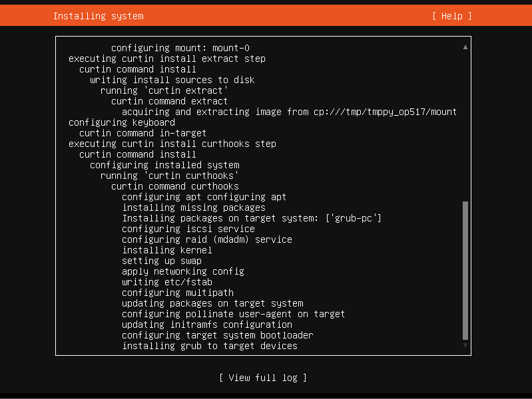
Task: Click the scrollbar track above the thumb
Action: 465,126
